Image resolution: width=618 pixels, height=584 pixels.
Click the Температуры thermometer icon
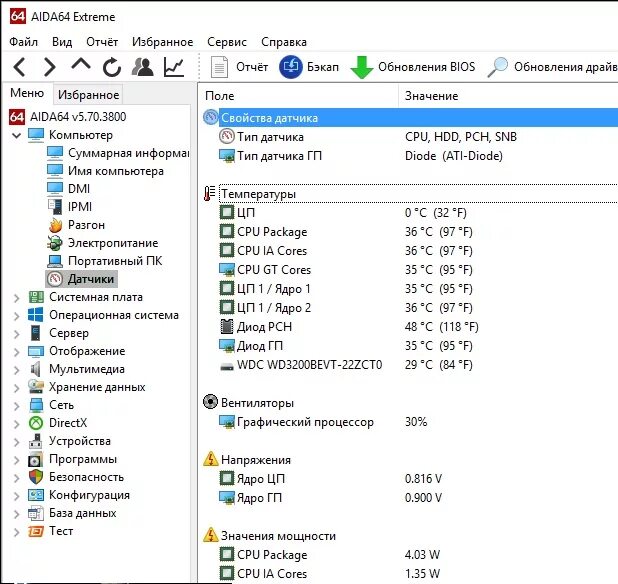[209, 193]
